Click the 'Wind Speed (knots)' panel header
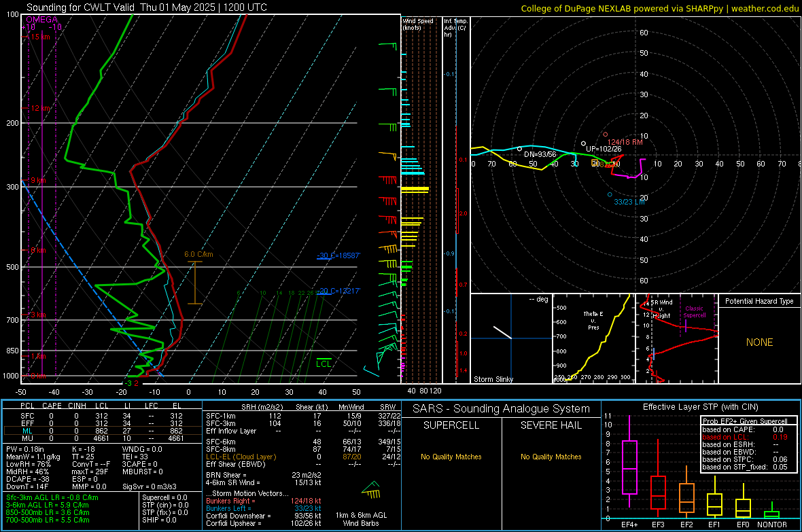 [x=418, y=24]
